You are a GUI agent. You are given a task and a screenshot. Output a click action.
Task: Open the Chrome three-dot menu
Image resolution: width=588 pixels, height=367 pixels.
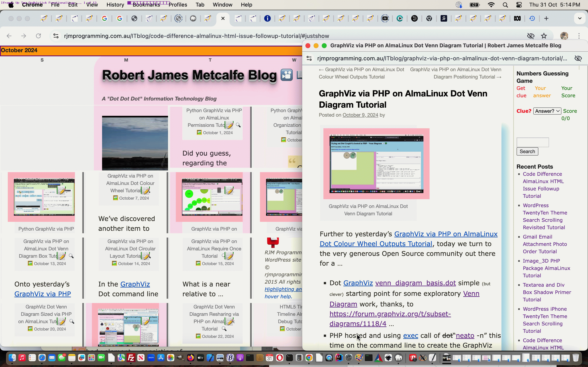579,36
